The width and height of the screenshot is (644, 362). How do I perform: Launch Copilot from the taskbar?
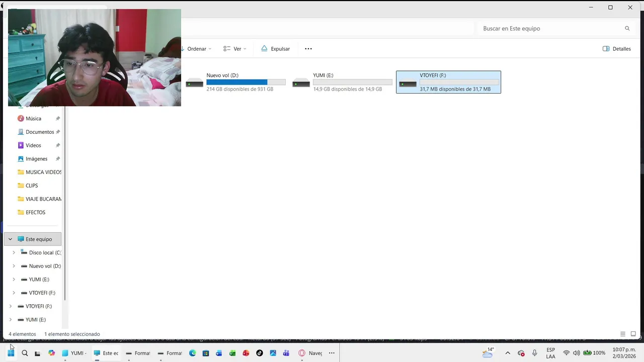point(51,353)
